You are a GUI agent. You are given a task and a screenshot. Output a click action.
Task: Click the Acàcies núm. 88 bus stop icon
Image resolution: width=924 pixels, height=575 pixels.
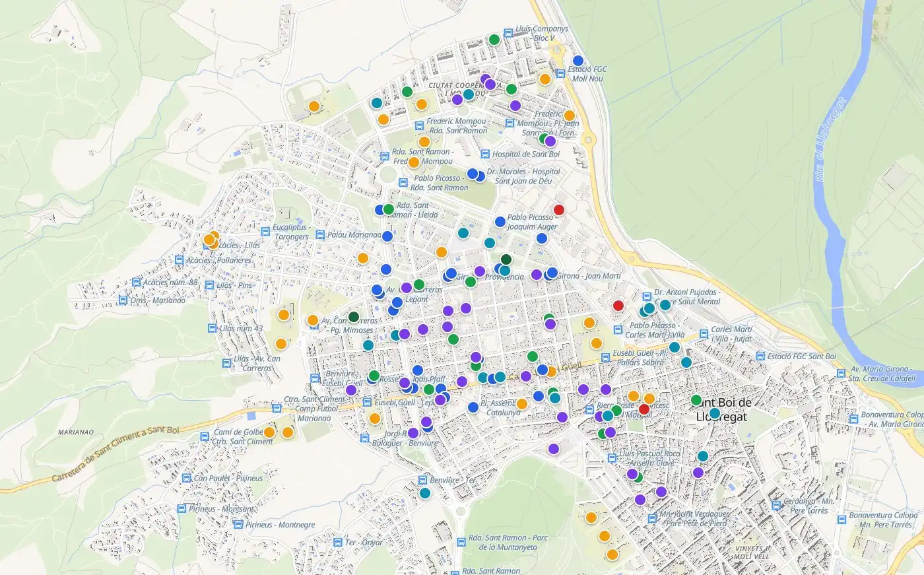pos(137,283)
